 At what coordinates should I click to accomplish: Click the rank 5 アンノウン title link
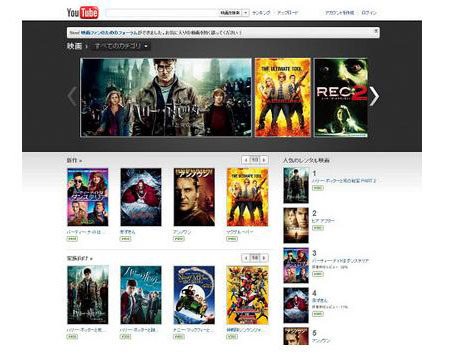(x=321, y=341)
